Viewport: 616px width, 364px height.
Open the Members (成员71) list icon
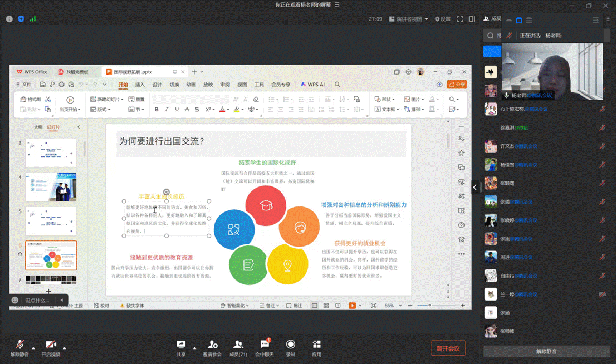pyautogui.click(x=238, y=345)
